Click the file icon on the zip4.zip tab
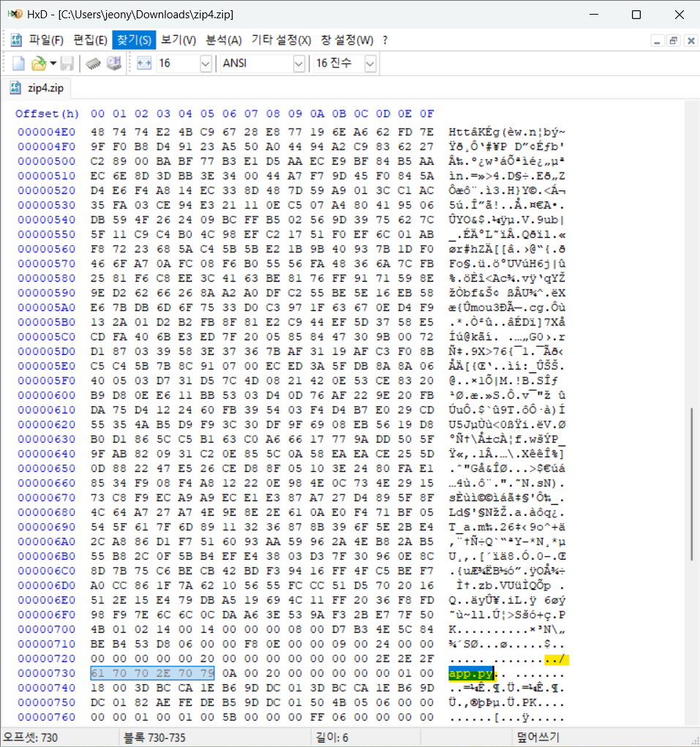This screenshot has width=700, height=747. pos(15,86)
